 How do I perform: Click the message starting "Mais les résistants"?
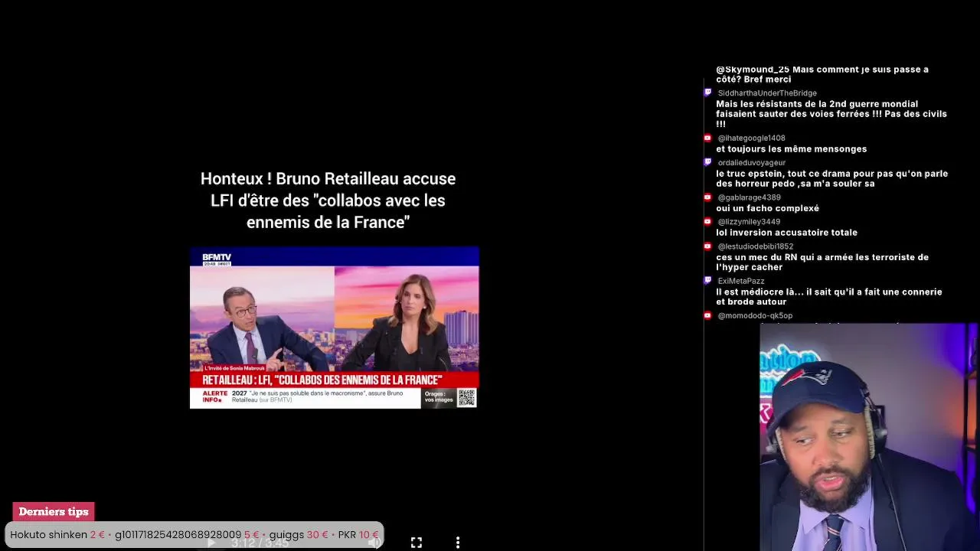831,114
